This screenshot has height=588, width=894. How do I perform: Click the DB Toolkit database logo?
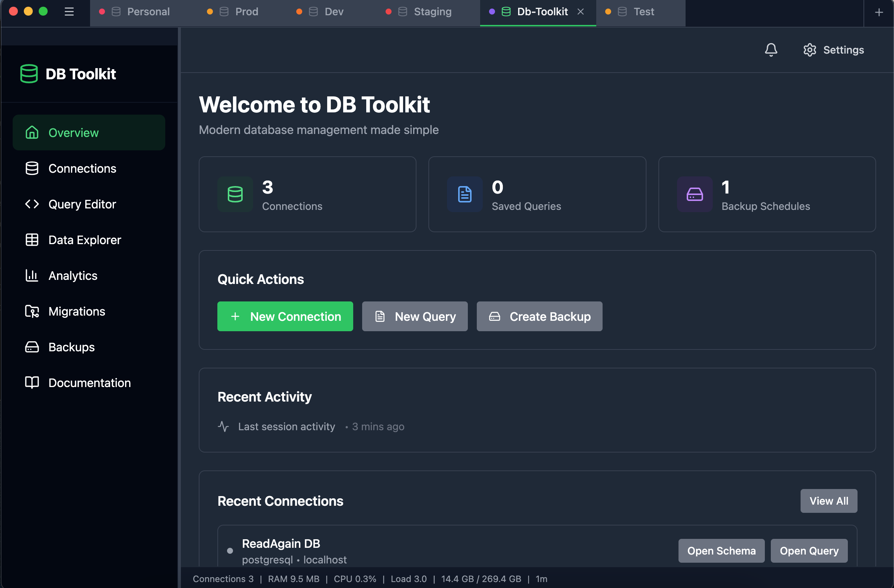pyautogui.click(x=29, y=74)
